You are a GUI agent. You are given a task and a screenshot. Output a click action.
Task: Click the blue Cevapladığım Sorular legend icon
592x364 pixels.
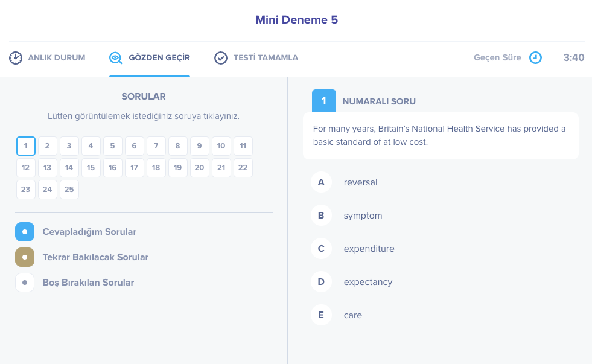point(25,232)
